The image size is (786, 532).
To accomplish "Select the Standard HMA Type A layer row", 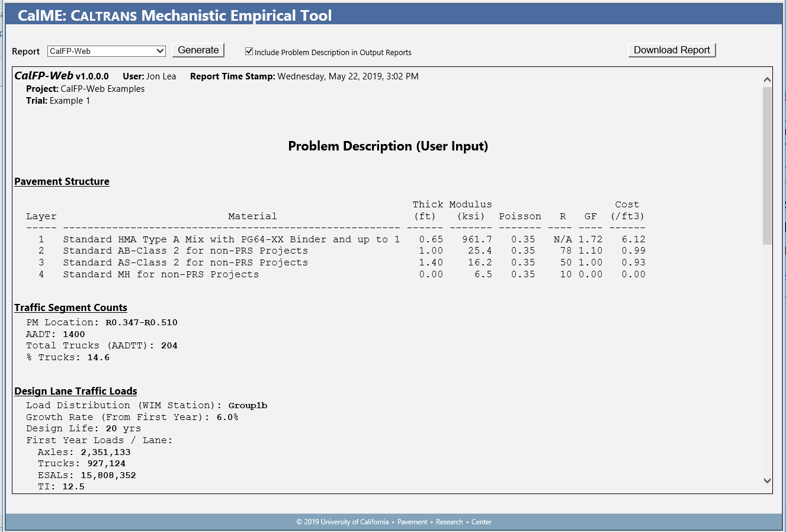I will 231,239.
